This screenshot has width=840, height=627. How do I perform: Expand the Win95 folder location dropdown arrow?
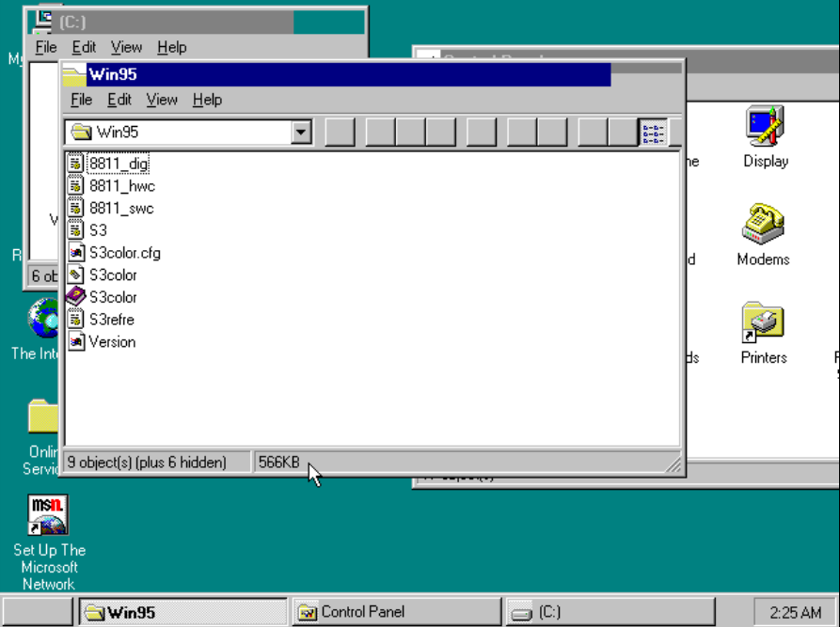point(301,133)
